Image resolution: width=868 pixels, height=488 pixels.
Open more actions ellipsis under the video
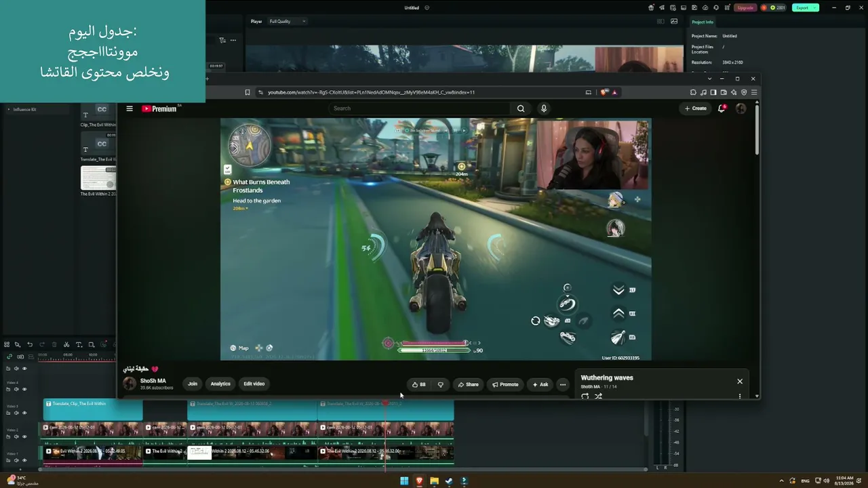point(562,384)
